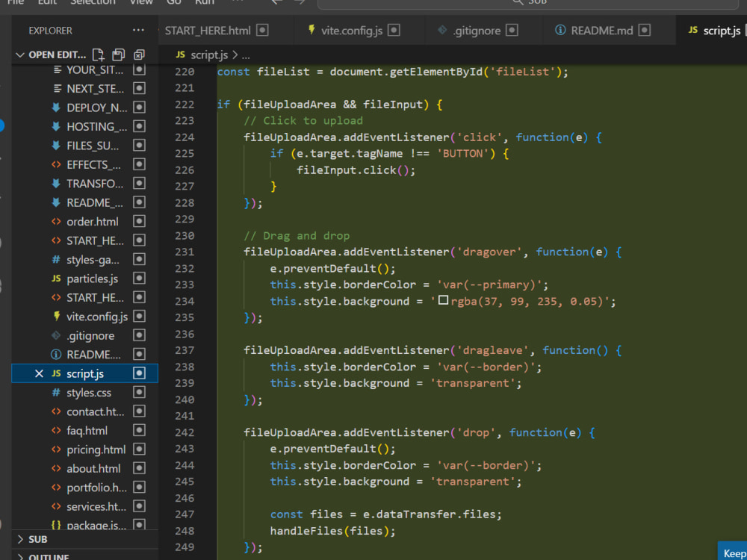
Task: Click 'handleFiles(files);' on line 248
Action: (333, 530)
